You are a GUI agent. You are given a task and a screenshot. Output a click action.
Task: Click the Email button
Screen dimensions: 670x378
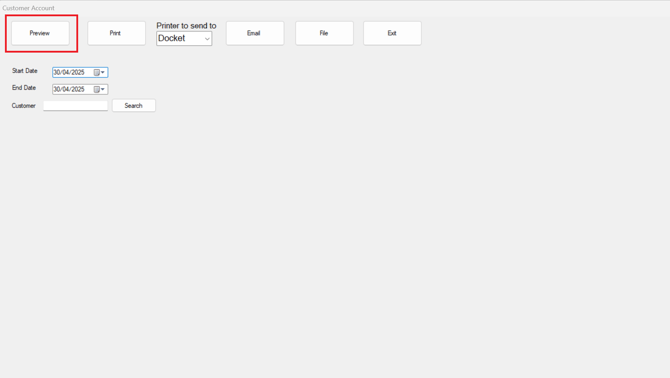255,33
